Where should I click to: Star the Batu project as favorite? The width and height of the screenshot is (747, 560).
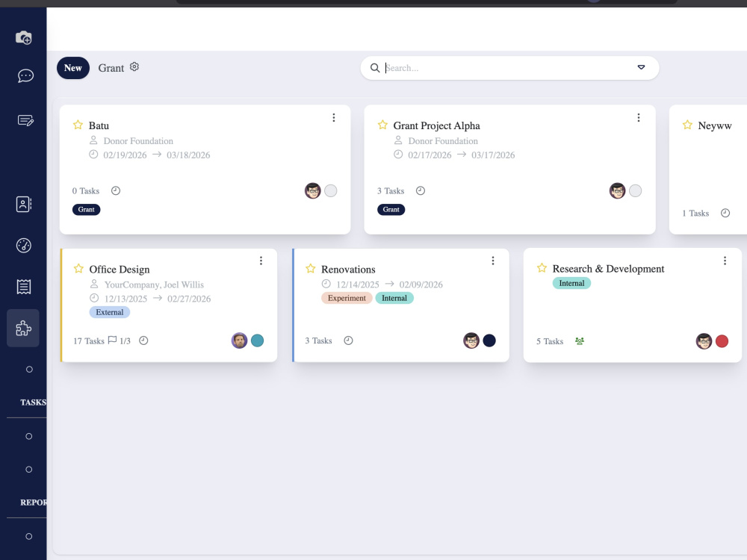78,125
